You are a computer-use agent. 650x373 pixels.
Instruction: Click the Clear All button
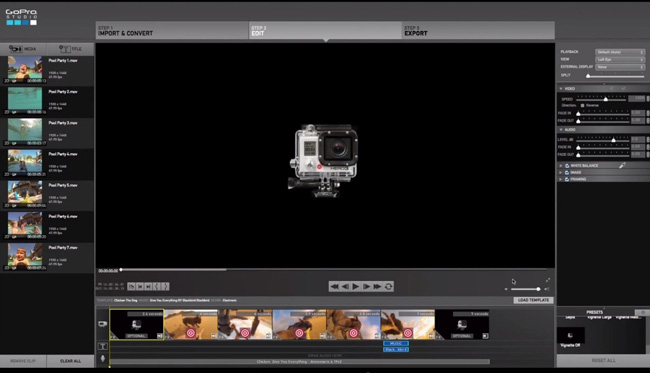tap(70, 361)
